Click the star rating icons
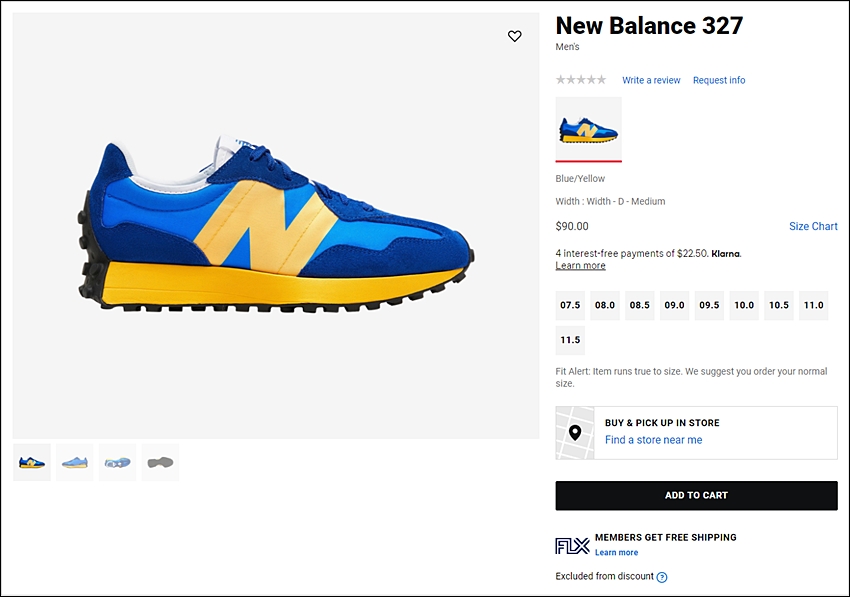This screenshot has height=597, width=850. [x=581, y=80]
